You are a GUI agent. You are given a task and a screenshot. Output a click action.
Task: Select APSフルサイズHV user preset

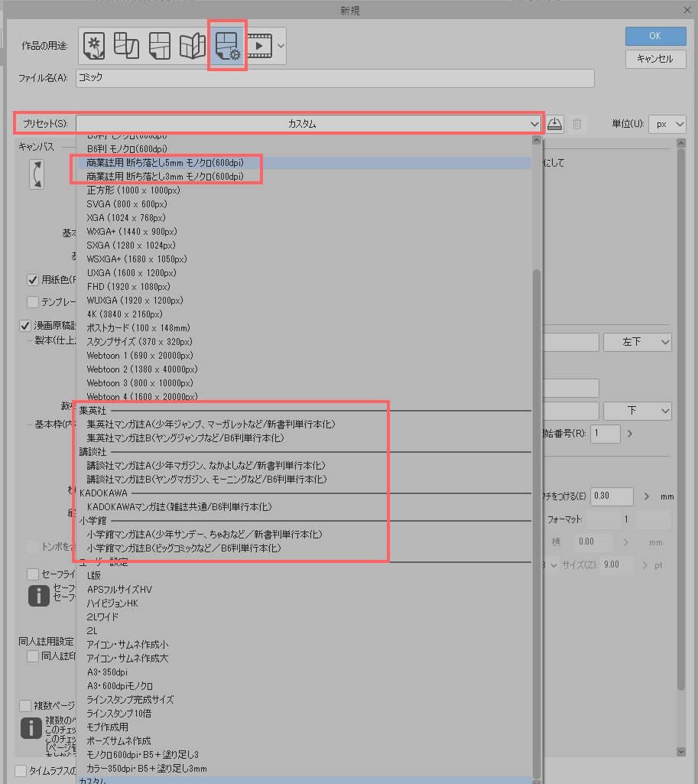click(x=304, y=590)
